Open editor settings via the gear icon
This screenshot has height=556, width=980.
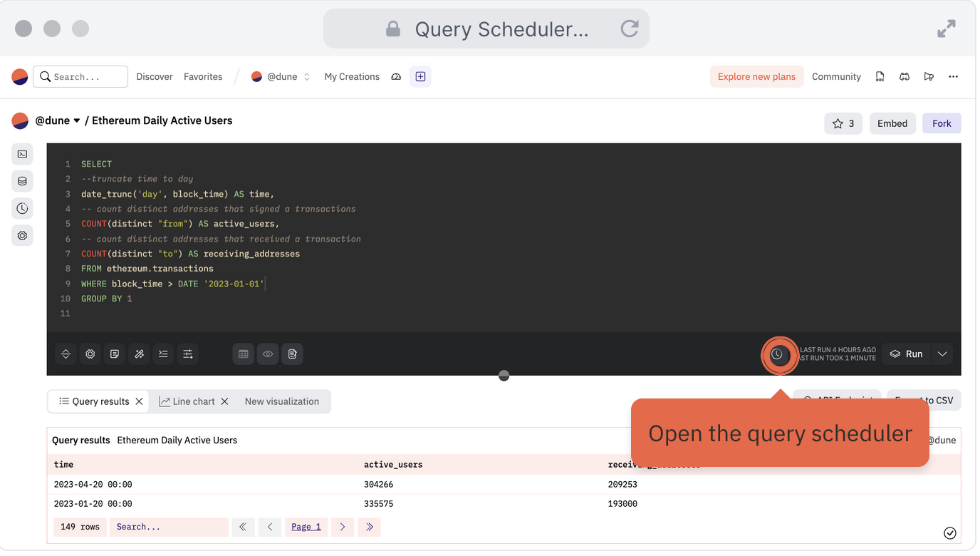pyautogui.click(x=90, y=354)
